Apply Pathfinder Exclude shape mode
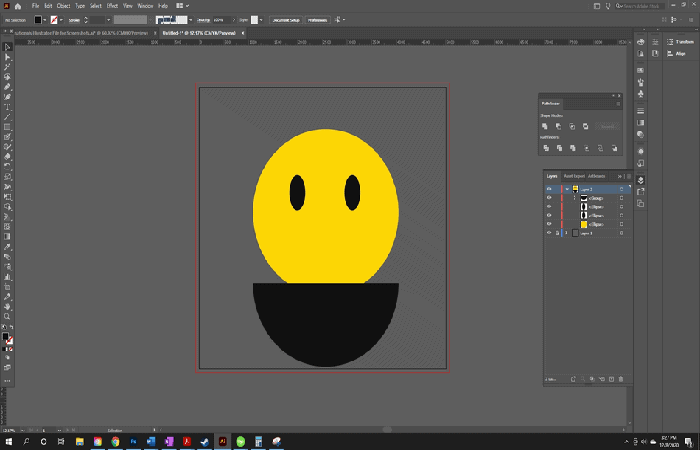 [585, 127]
